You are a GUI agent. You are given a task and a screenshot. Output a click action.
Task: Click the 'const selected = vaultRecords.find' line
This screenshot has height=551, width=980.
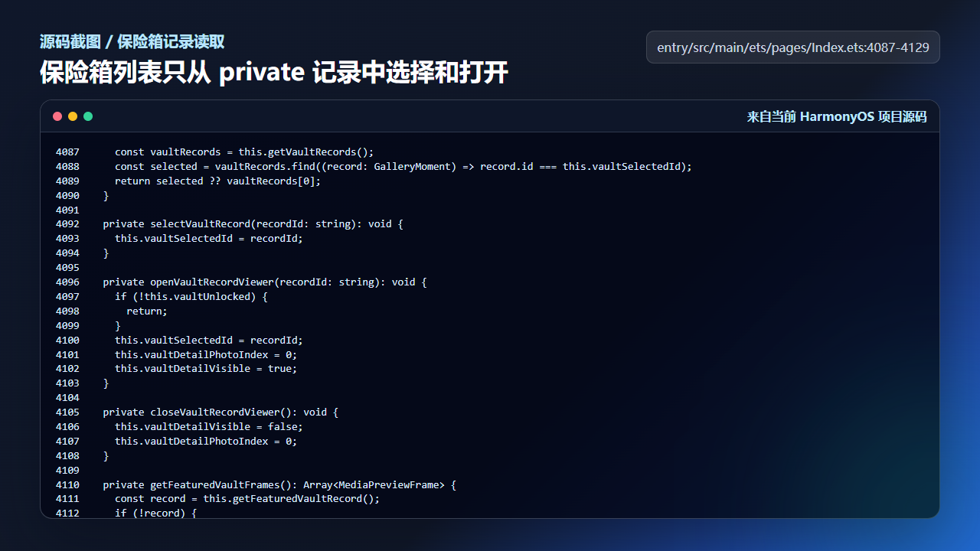click(403, 167)
